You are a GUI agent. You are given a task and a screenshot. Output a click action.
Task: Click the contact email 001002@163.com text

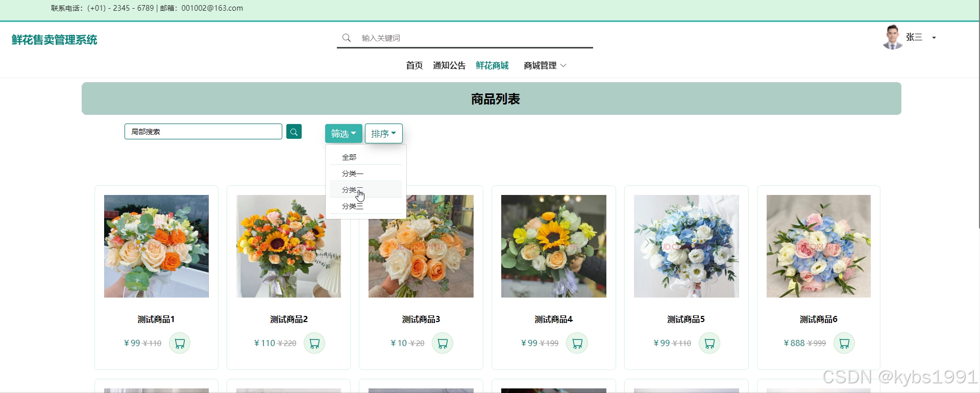tap(212, 8)
